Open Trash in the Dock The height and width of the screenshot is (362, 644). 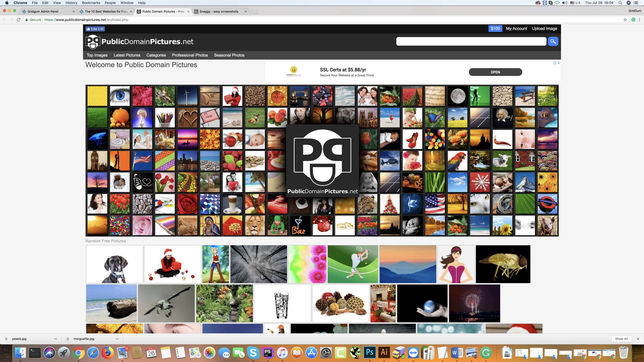coord(623,353)
